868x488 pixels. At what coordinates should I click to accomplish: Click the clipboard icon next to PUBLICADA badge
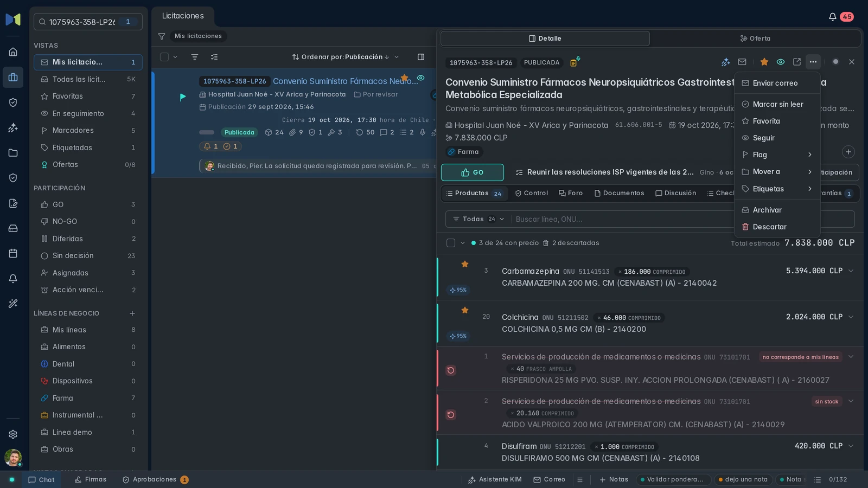coord(575,62)
